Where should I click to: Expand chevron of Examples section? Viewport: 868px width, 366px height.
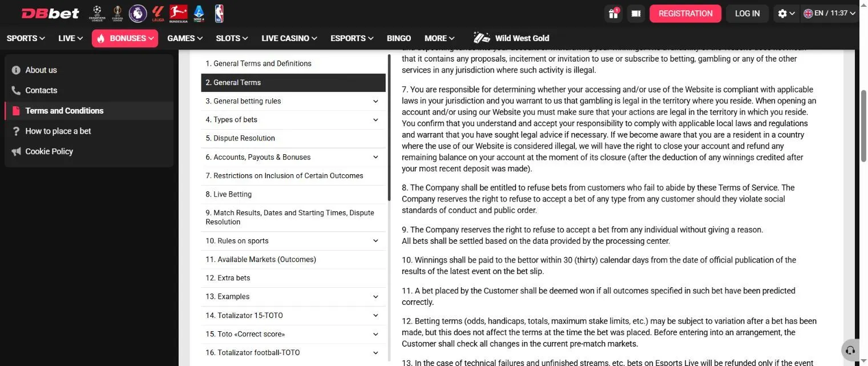pyautogui.click(x=376, y=297)
